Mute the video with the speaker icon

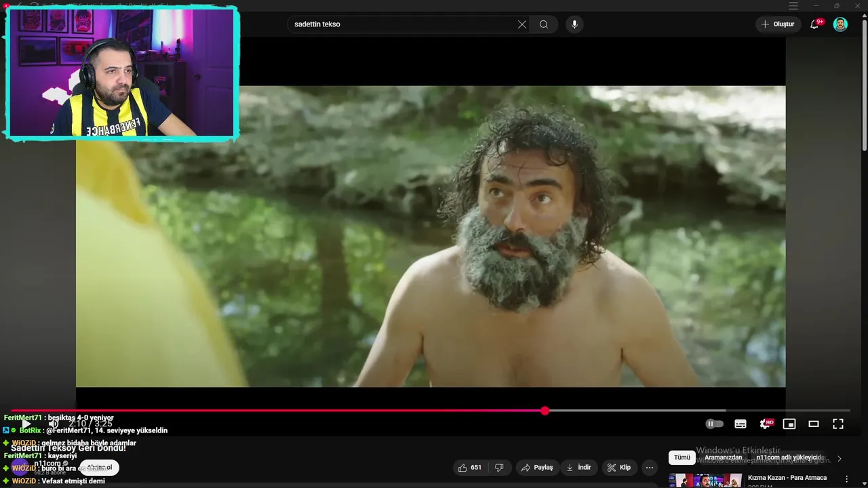pos(53,424)
